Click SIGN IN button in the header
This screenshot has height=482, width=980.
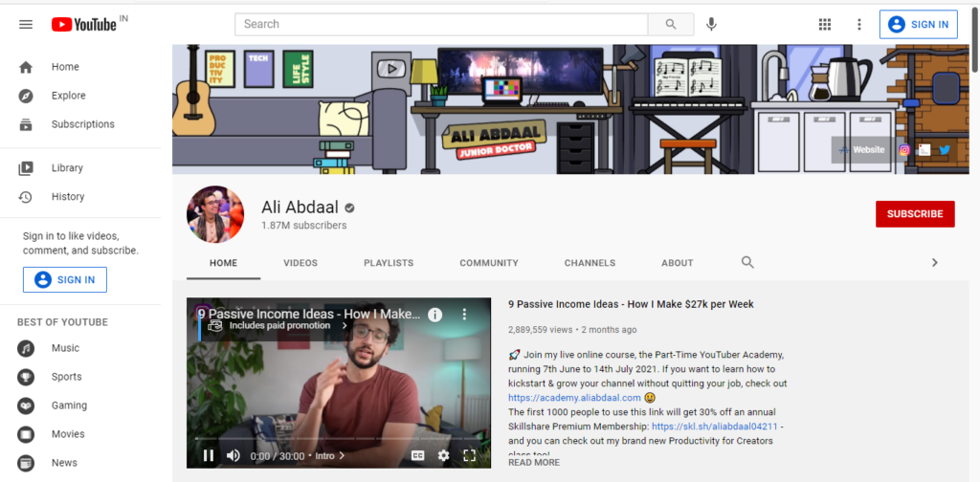coord(918,24)
